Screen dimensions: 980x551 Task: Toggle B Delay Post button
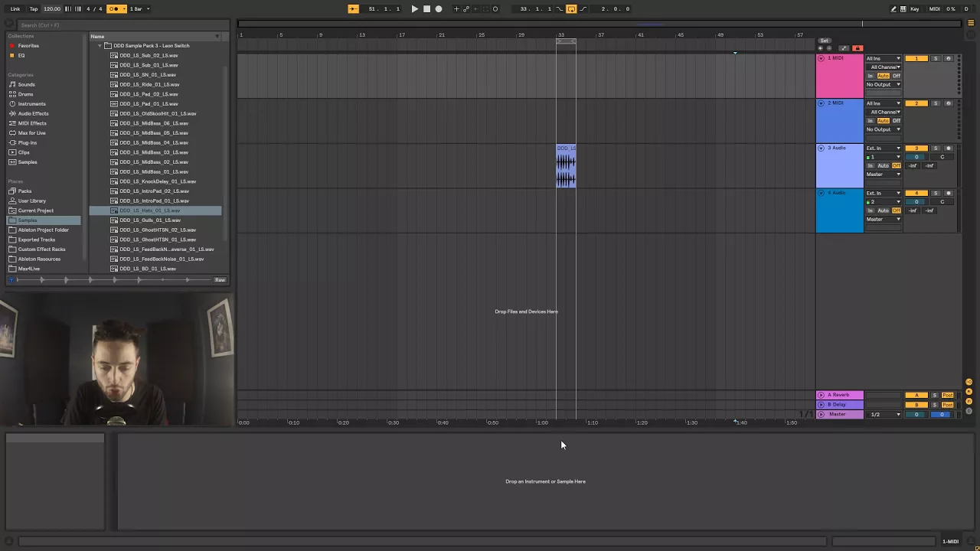click(947, 405)
